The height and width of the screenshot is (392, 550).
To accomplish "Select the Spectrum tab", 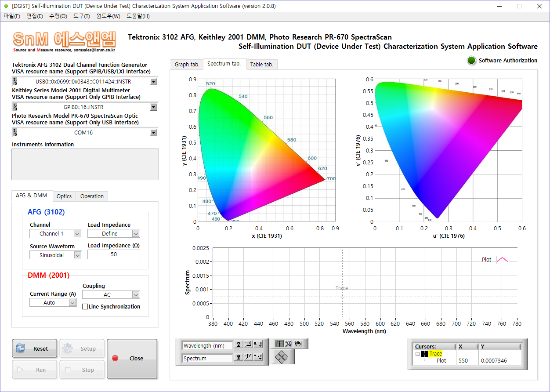I will [224, 64].
